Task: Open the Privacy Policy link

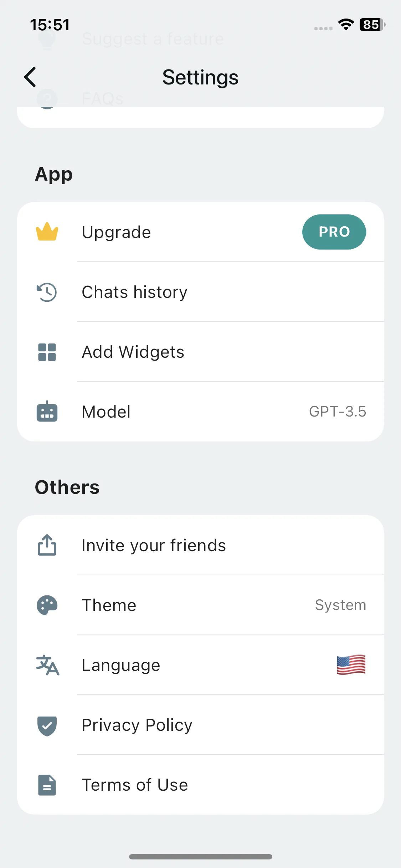Action: point(200,725)
